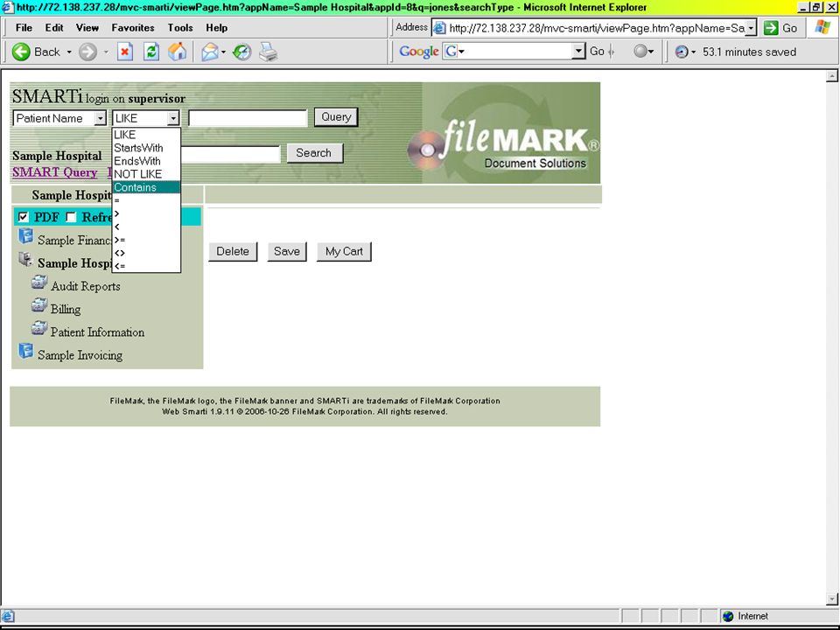840x630 pixels.
Task: Click the page scrollbar down arrow
Action: point(832,598)
